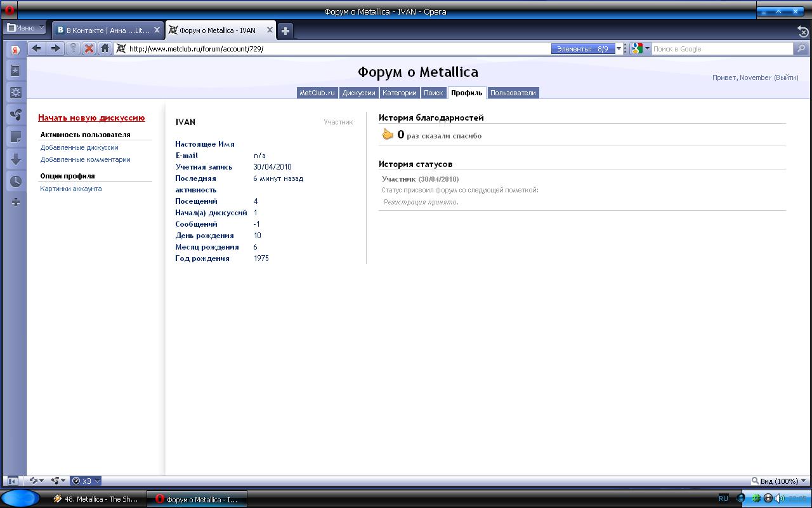The height and width of the screenshot is (508, 812).
Task: Open the Дискуссии forum tab
Action: click(358, 93)
